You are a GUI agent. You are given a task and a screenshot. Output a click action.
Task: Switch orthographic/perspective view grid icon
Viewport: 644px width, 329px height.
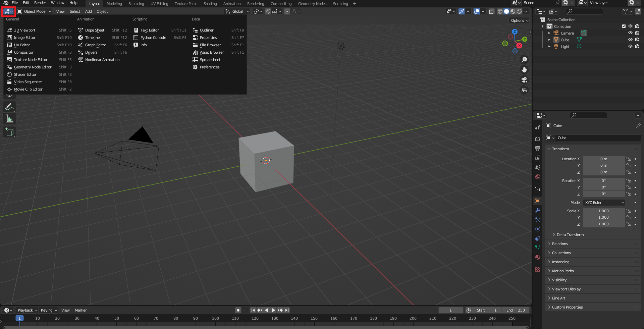pos(524,90)
